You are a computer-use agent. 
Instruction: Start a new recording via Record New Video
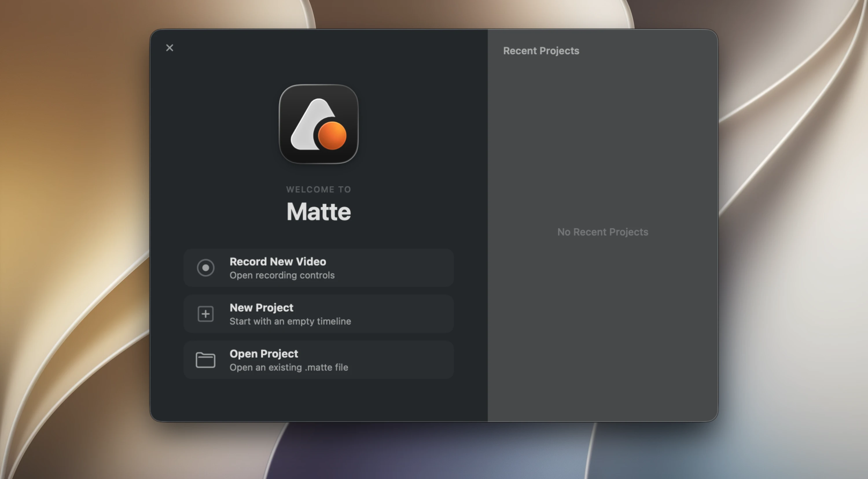coord(319,268)
